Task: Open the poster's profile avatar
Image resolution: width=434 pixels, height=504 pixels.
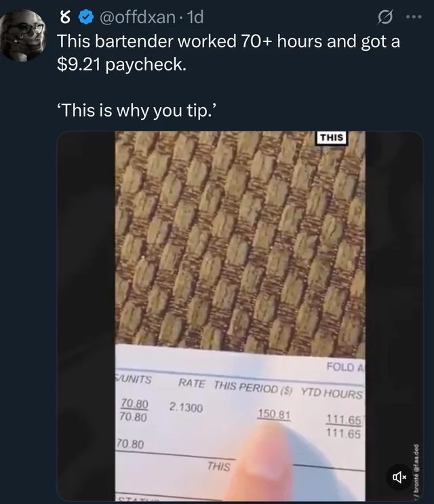Action: tap(23, 35)
